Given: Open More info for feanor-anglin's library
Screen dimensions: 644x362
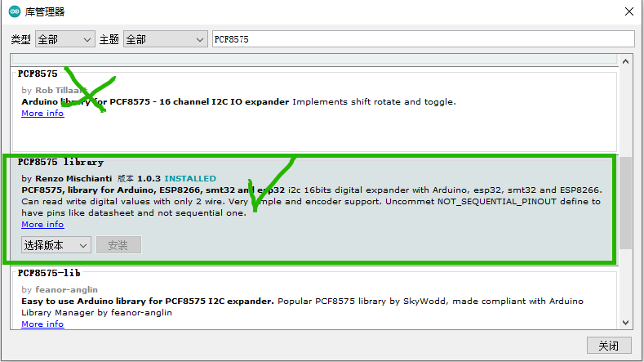Looking at the screenshot, I should click(x=42, y=324).
